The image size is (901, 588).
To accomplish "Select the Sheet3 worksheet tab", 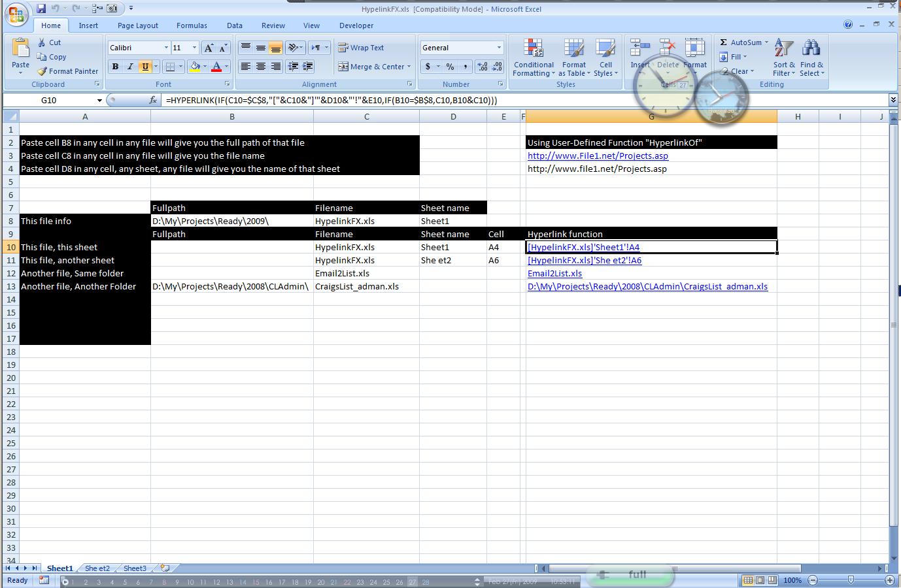I will [x=135, y=568].
